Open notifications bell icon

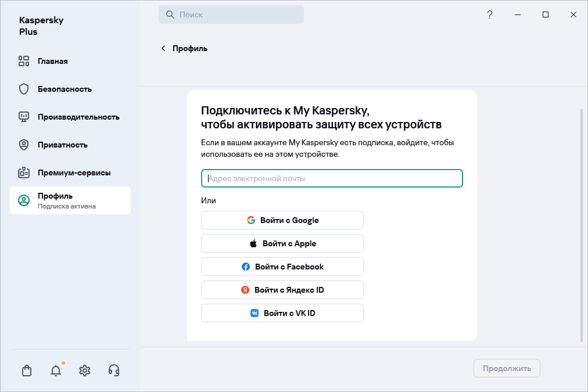[x=56, y=371]
